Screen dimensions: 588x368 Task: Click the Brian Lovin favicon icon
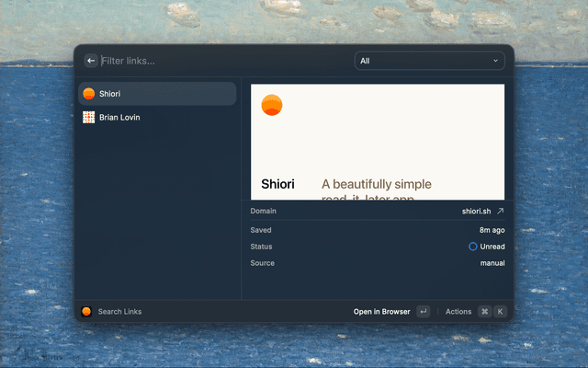click(89, 118)
